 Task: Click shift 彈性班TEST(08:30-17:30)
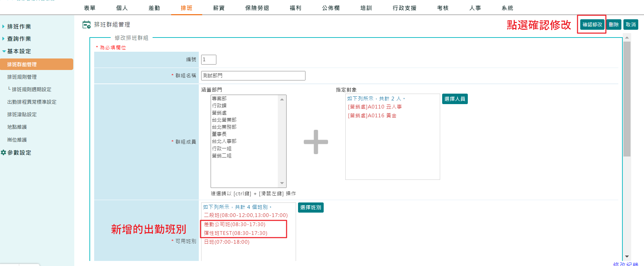click(x=236, y=233)
